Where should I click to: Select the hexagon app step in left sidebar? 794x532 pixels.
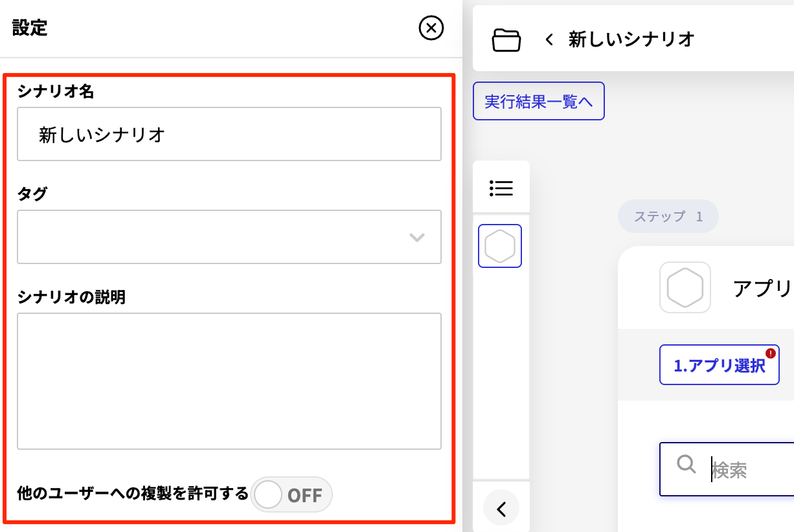pos(500,245)
